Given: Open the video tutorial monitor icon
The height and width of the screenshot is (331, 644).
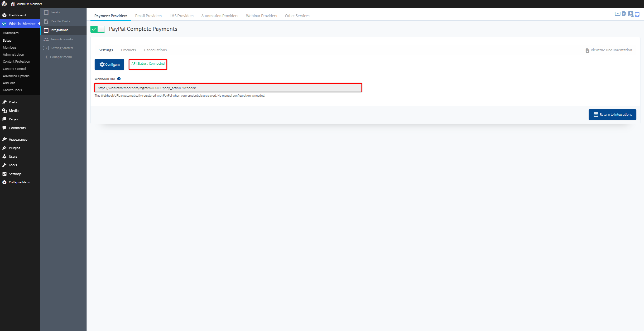Looking at the screenshot, I should tap(617, 14).
